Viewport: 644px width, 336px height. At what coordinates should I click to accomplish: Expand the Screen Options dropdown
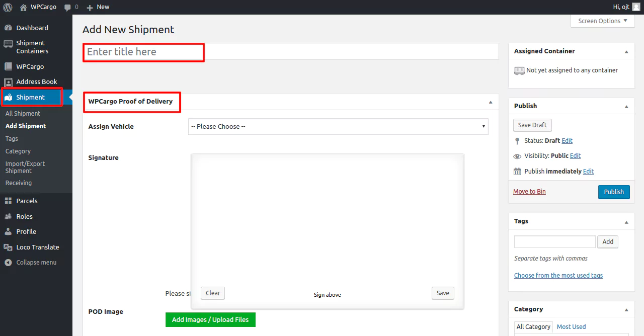click(x=602, y=21)
